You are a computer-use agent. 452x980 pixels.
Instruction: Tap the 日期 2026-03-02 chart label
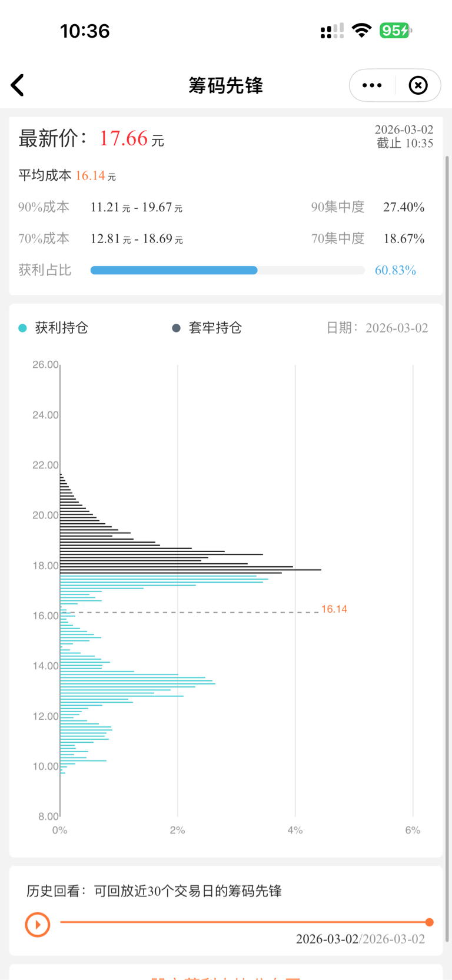coord(377,328)
